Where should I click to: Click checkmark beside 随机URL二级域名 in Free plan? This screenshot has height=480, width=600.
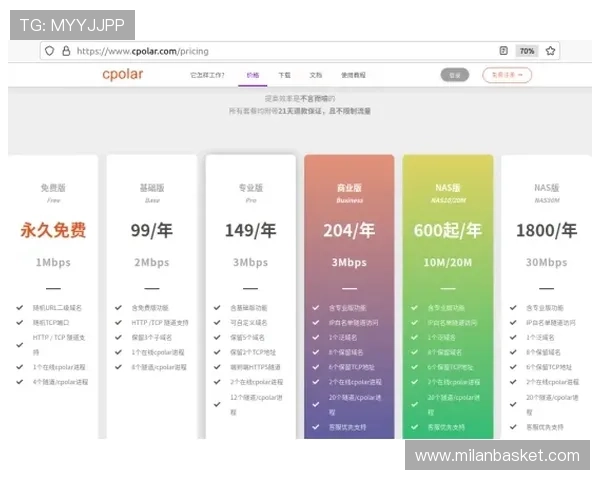point(20,307)
